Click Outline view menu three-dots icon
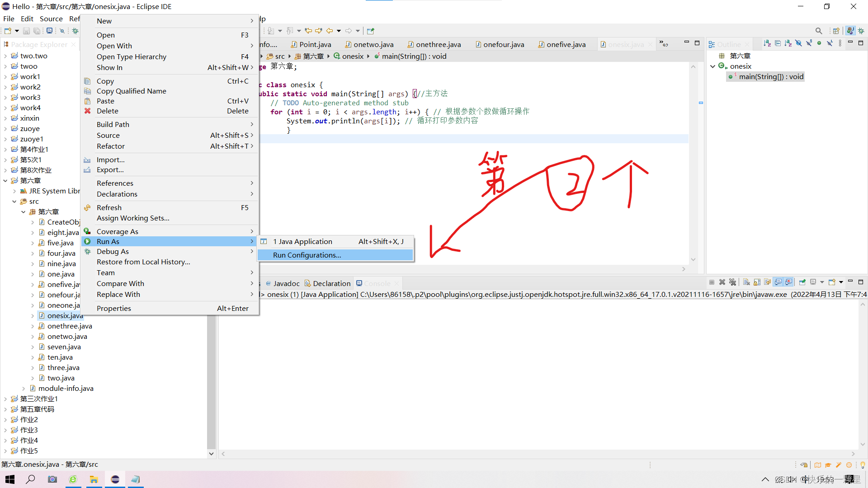Screen dimensions: 868x488 840,43
